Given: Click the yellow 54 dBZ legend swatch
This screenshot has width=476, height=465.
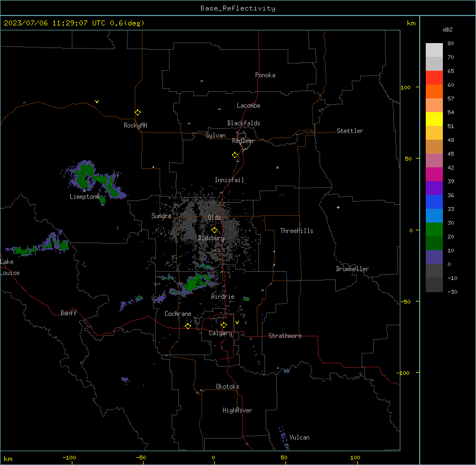Looking at the screenshot, I should pos(434,119).
